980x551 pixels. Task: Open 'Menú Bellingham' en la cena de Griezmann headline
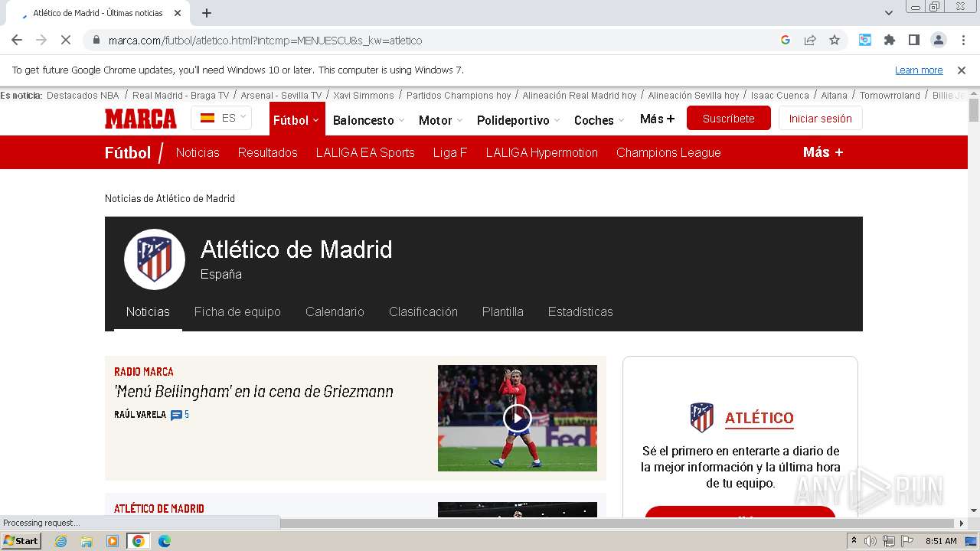253,391
